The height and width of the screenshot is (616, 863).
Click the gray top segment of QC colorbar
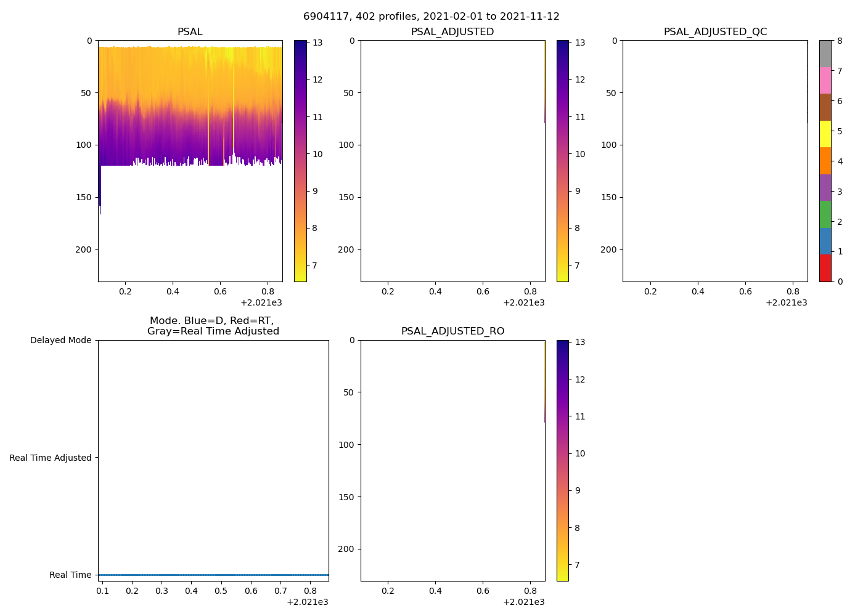click(x=825, y=54)
